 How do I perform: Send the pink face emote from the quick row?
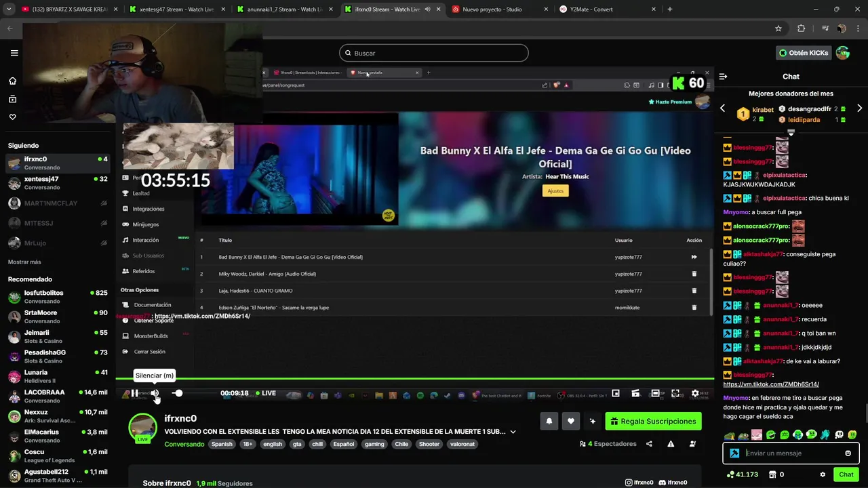pyautogui.click(x=757, y=435)
